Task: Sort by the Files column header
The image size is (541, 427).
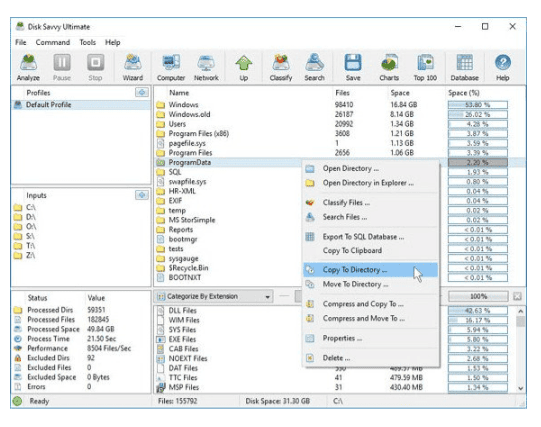Action: coord(342,92)
